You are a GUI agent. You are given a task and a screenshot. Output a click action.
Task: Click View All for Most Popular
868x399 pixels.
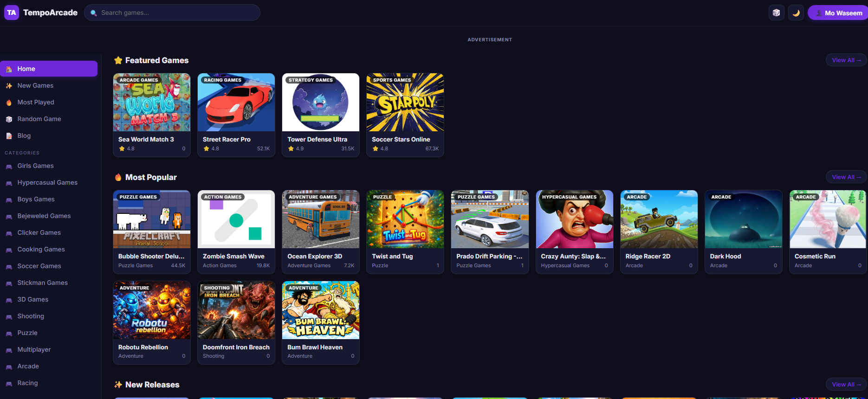tap(846, 177)
